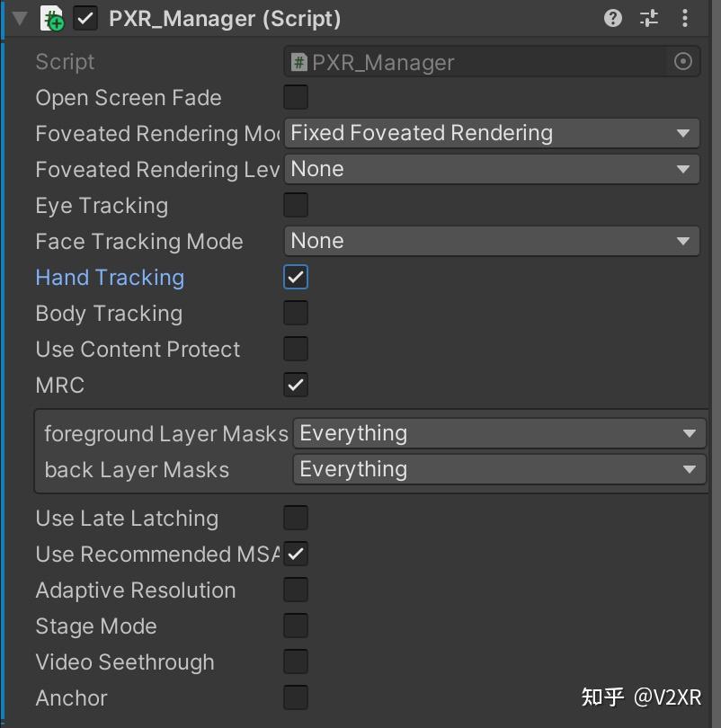Click the Script object picker circle icon

tap(682, 61)
